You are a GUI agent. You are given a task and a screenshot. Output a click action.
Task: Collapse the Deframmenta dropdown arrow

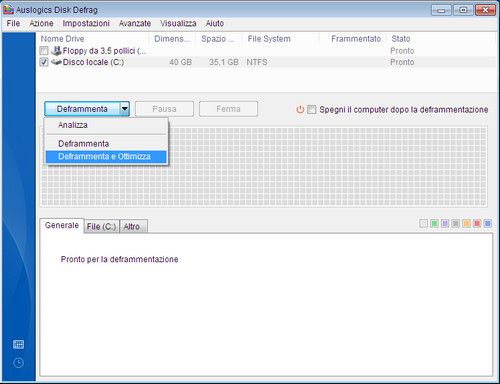point(125,109)
